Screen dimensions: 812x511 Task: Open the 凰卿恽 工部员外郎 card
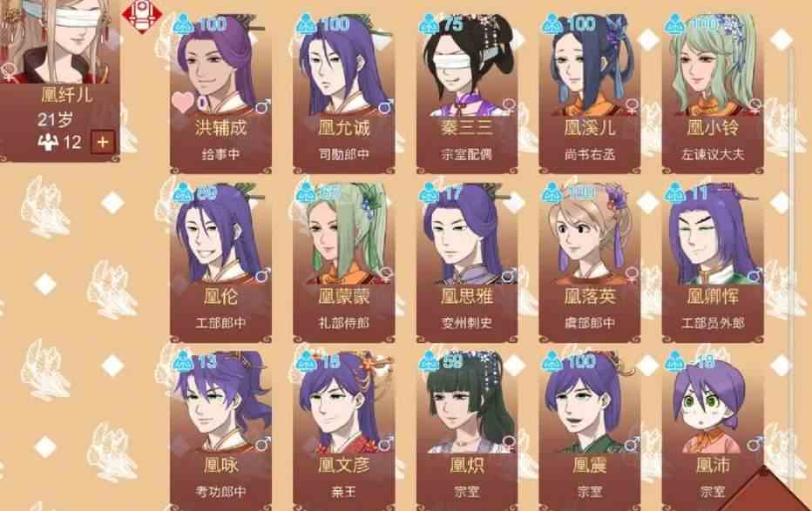(x=713, y=263)
